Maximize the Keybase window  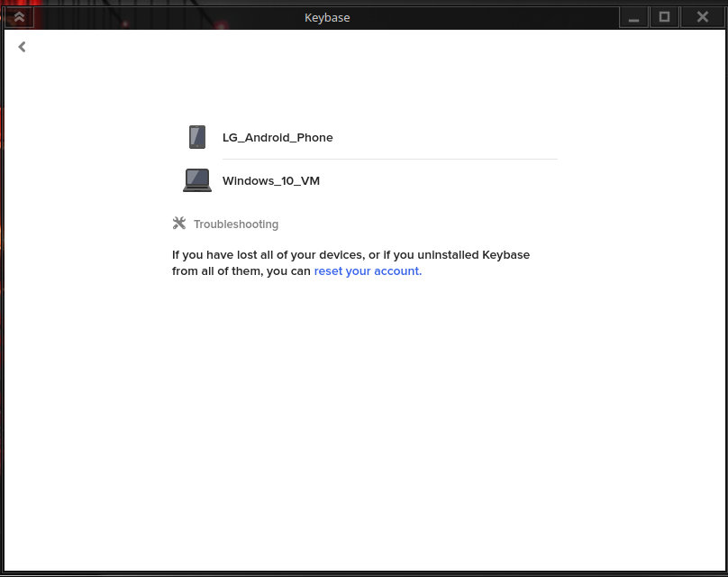coord(664,18)
